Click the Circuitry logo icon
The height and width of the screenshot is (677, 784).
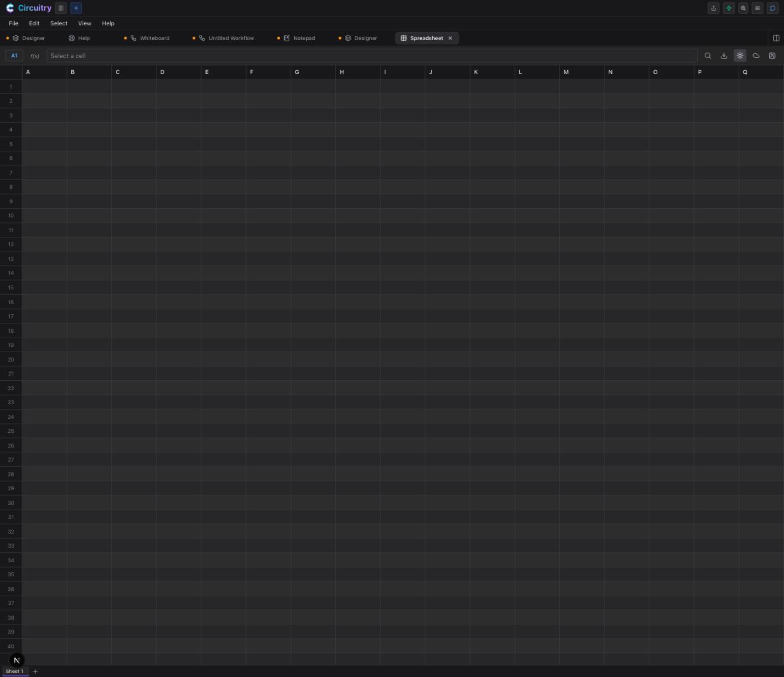pos(10,8)
